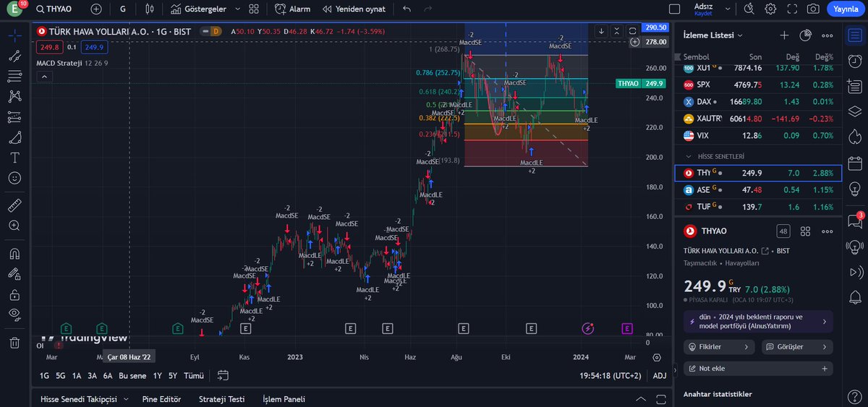
Task: Open the Strateji Testi tab
Action: 221,399
